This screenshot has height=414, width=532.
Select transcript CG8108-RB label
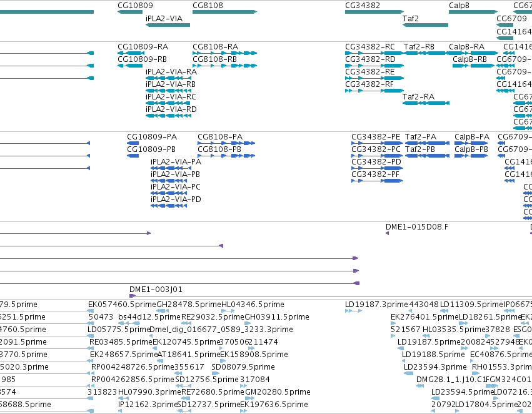pyautogui.click(x=215, y=59)
